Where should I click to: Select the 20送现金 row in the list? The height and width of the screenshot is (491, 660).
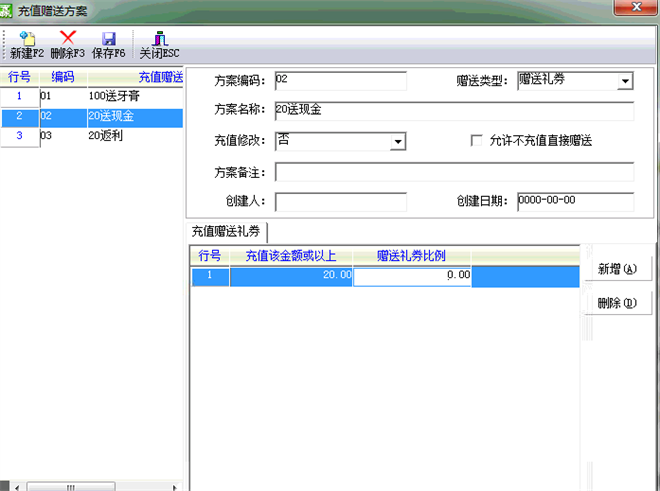(91, 117)
